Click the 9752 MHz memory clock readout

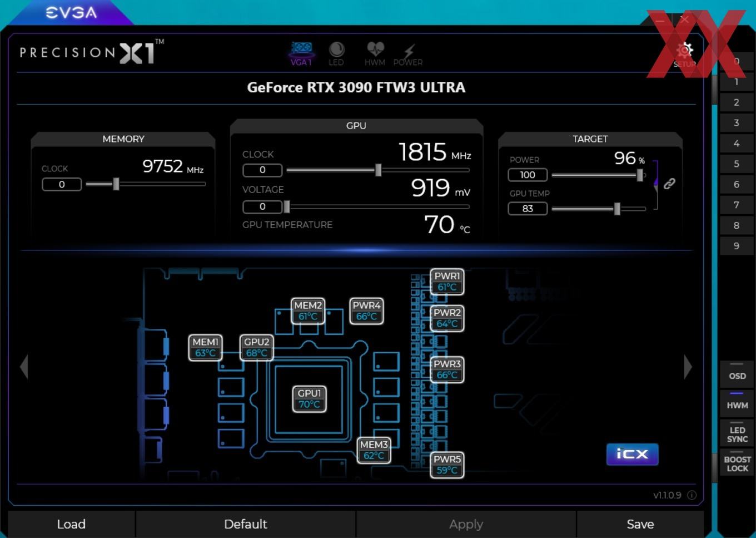(173, 166)
